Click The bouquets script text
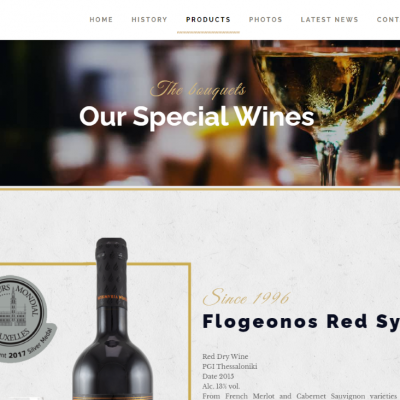 198,89
